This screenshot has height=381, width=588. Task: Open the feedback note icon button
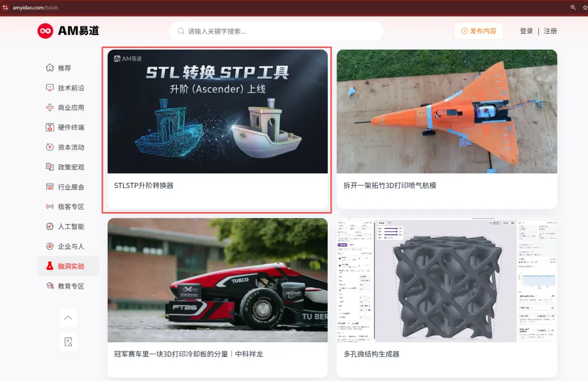68,342
